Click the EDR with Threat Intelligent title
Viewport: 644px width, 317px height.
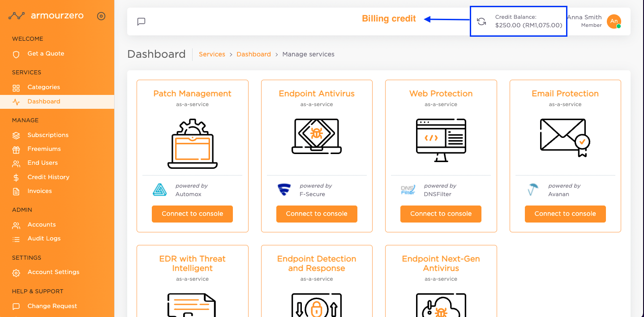(193, 264)
